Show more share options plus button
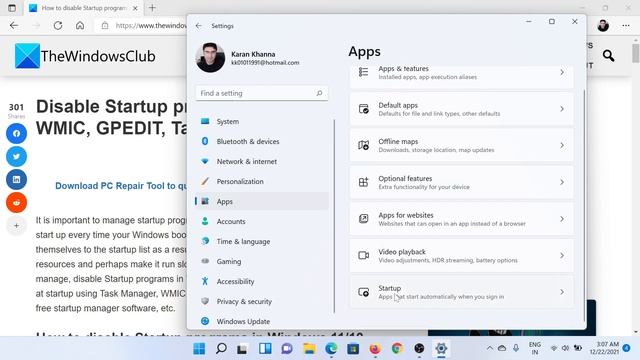 (16, 225)
